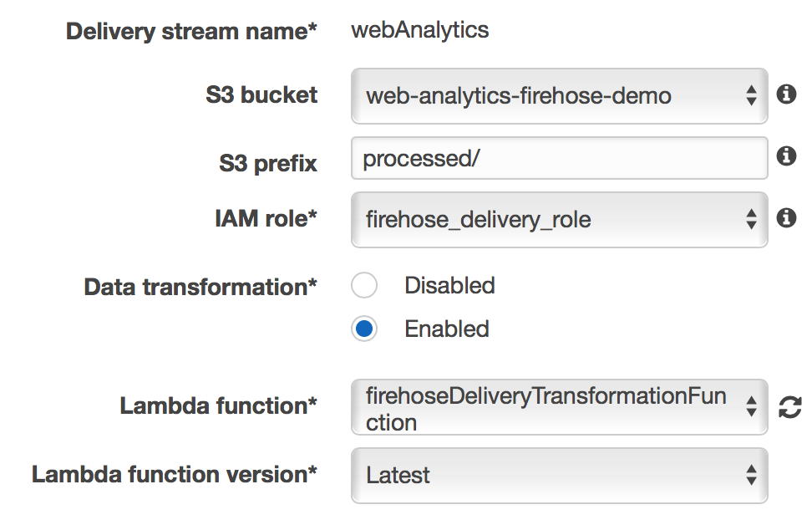Open the Lambda function dropdown

tap(559, 408)
